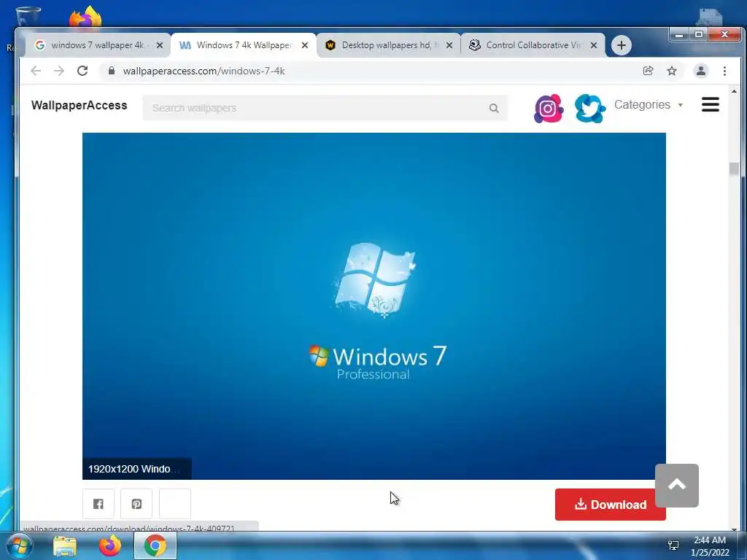Click the page scrollbar thumb
Image resolution: width=747 pixels, height=560 pixels.
[x=734, y=169]
